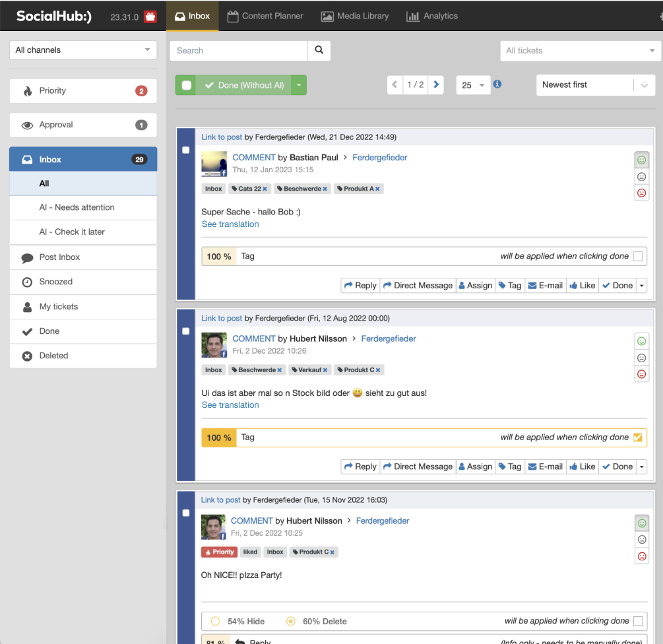Set negative sentiment on Bastian Paul comment
The height and width of the screenshot is (644, 663).
(641, 193)
